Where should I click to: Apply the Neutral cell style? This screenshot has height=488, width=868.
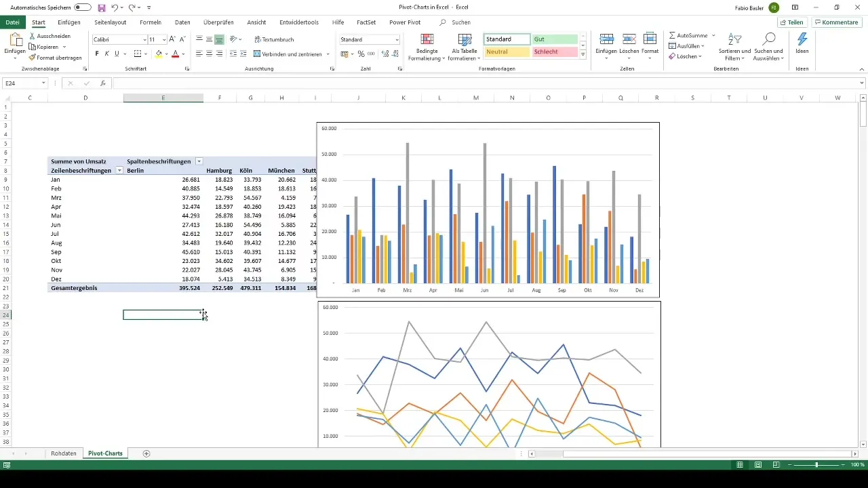(x=507, y=52)
